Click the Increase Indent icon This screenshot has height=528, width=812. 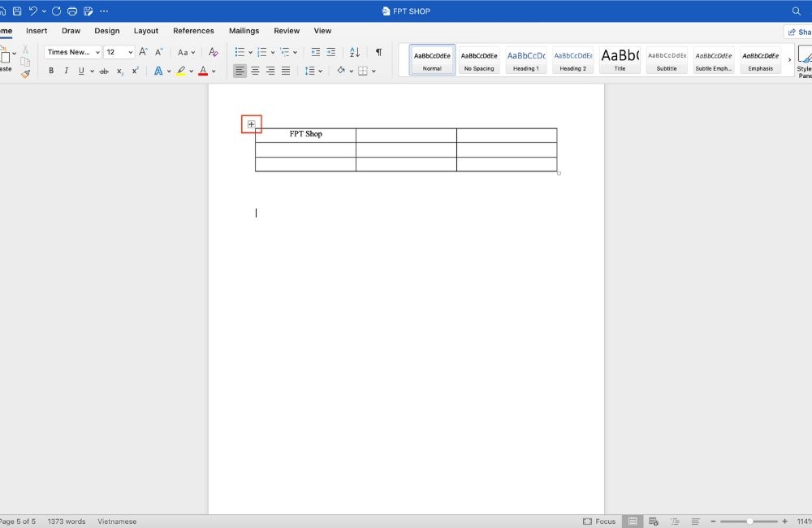tap(331, 52)
